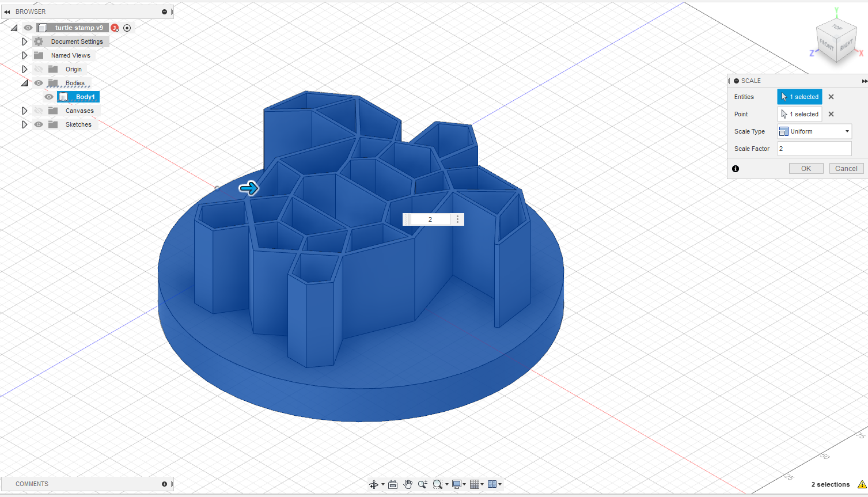Viewport: 868px width, 497px height.
Task: Collapse the turtle stamp v9 root node
Action: [14, 28]
